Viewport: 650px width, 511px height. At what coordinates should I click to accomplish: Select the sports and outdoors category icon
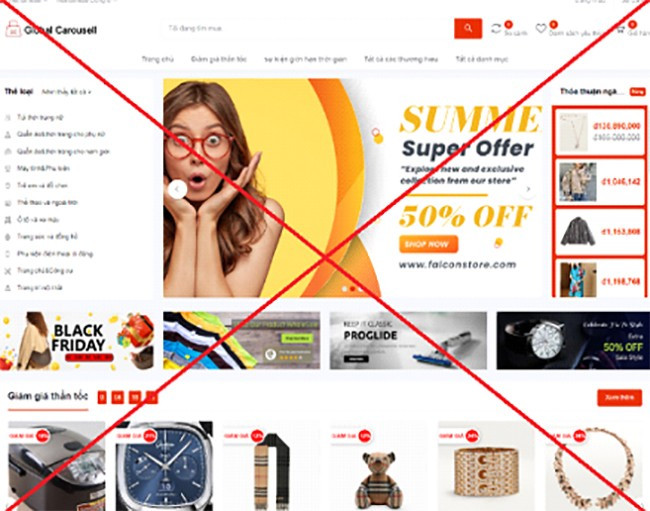[x=7, y=203]
